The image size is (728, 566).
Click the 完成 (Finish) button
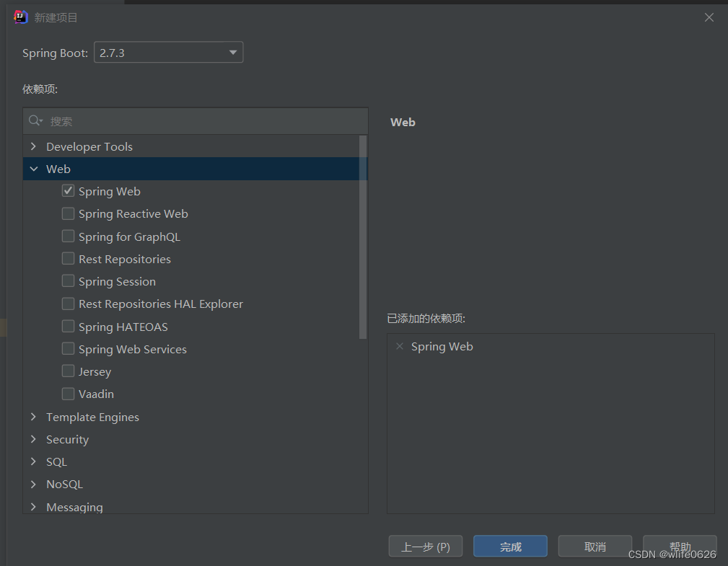pyautogui.click(x=510, y=547)
